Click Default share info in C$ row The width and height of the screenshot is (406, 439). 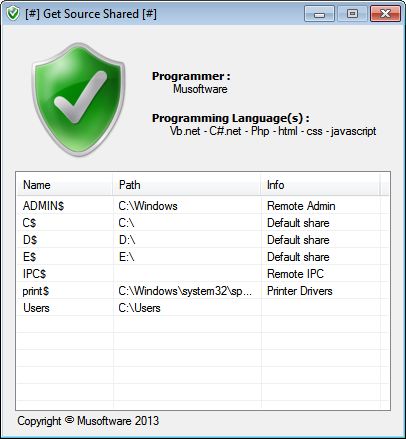pos(298,223)
